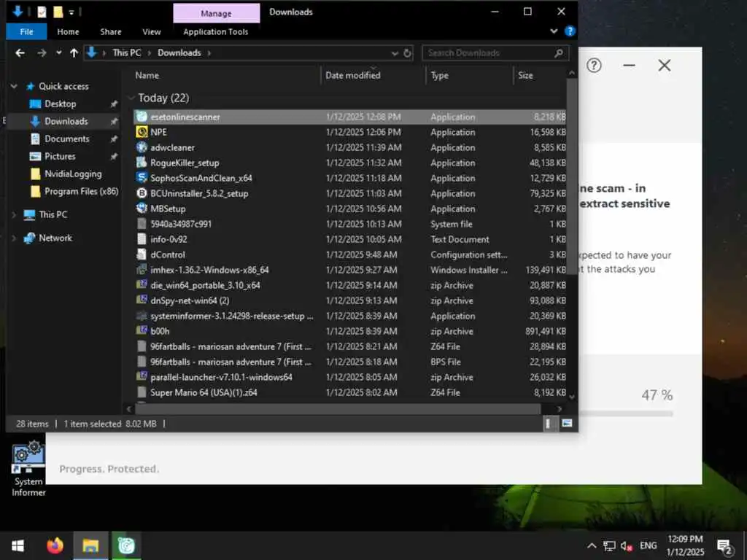
Task: Click the refresh button in address bar
Action: click(407, 53)
